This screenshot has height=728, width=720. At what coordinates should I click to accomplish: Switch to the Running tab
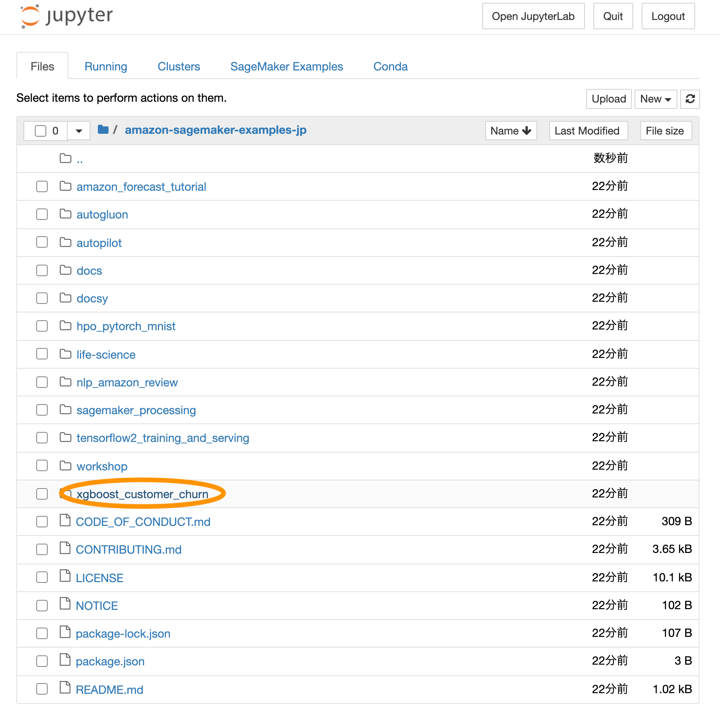pos(106,66)
